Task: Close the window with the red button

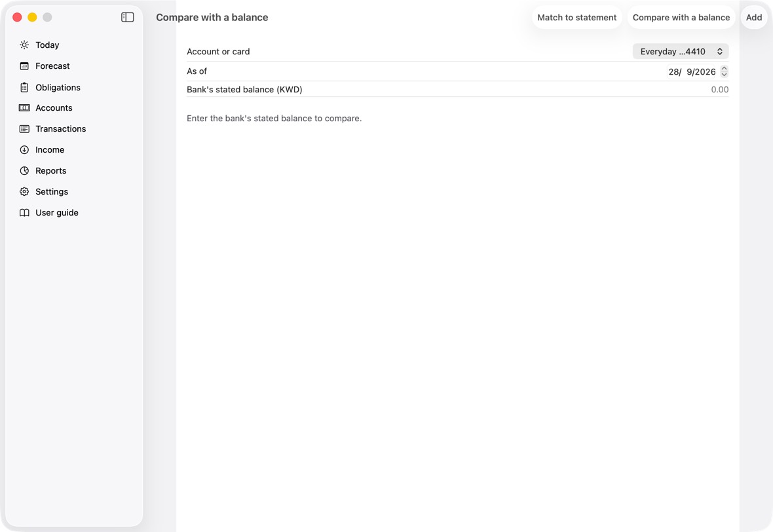Action: tap(17, 17)
